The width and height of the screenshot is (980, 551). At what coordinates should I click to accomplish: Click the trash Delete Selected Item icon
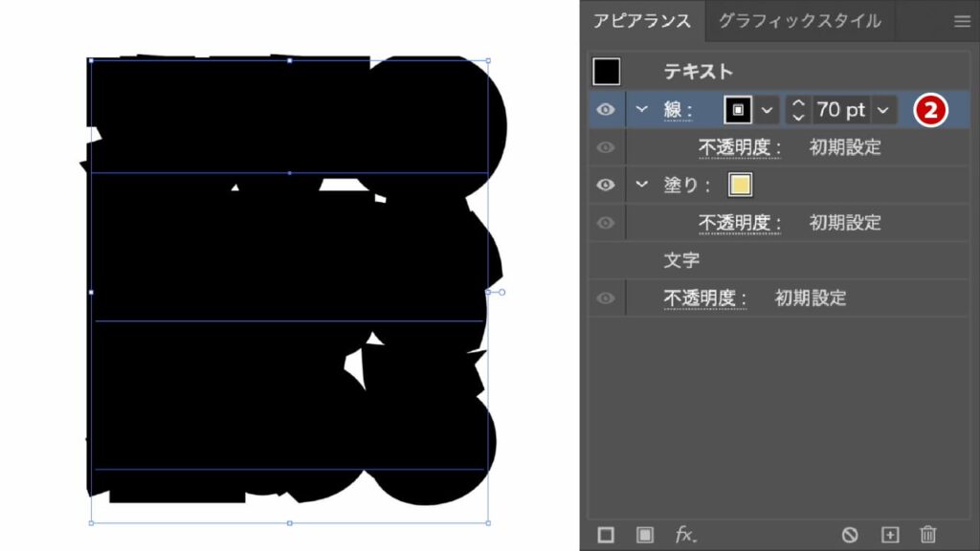click(927, 535)
